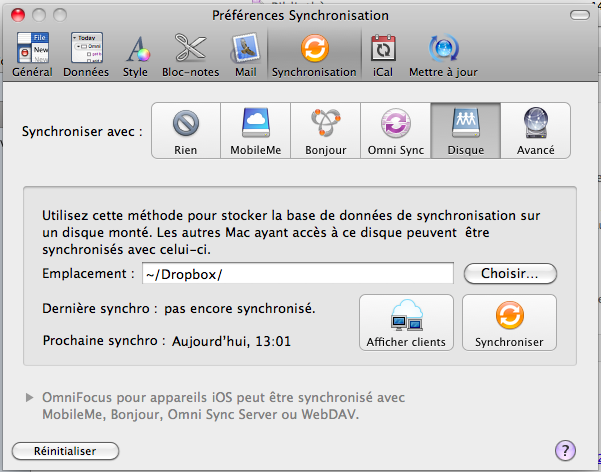The height and width of the screenshot is (472, 601).
Task: Click the Emplacement path field
Action: point(298,273)
